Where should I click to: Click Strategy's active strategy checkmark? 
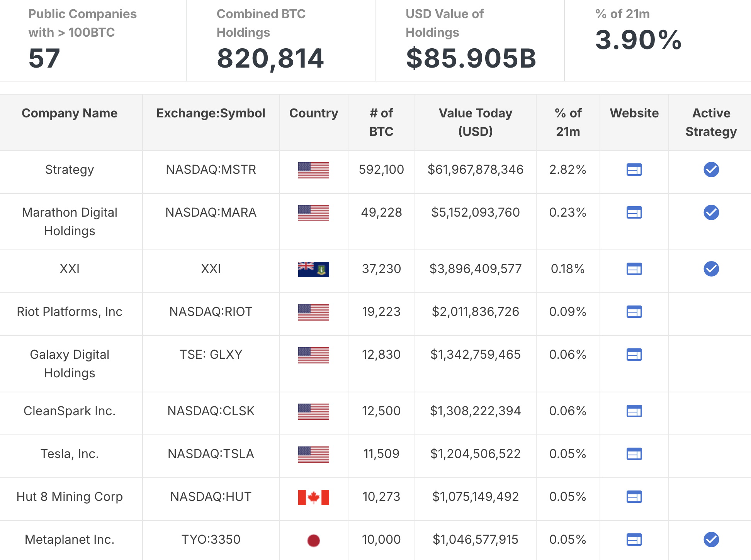click(711, 170)
